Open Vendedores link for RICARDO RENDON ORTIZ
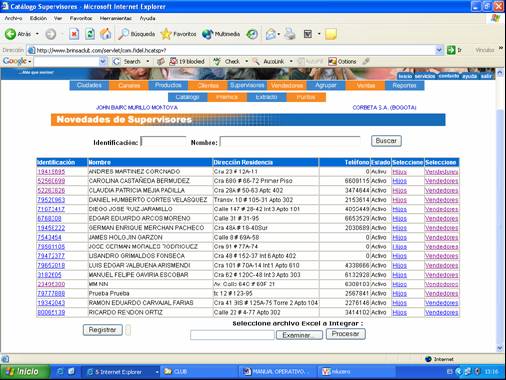Screen dimensions: 506x380 point(441,313)
